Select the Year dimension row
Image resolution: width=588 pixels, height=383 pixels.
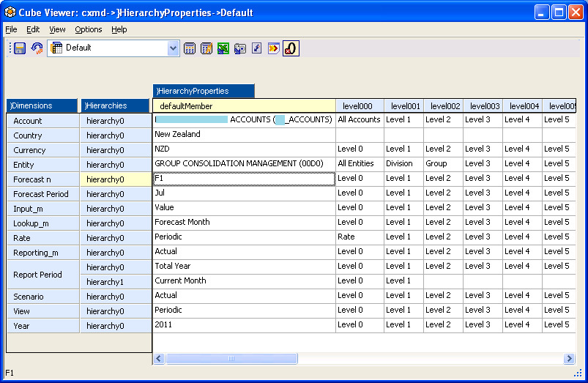[x=43, y=326]
